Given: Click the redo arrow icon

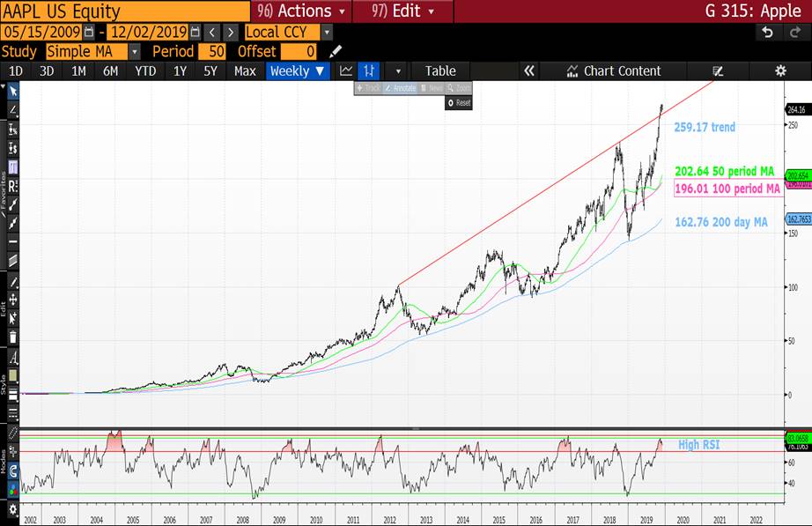Looking at the screenshot, I should tap(795, 33).
